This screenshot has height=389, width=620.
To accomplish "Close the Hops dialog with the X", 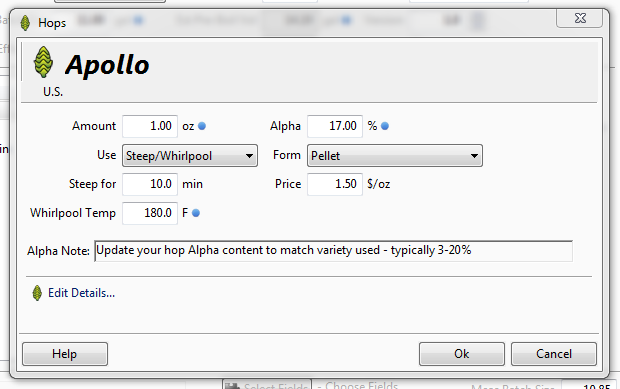I will (x=580, y=18).
